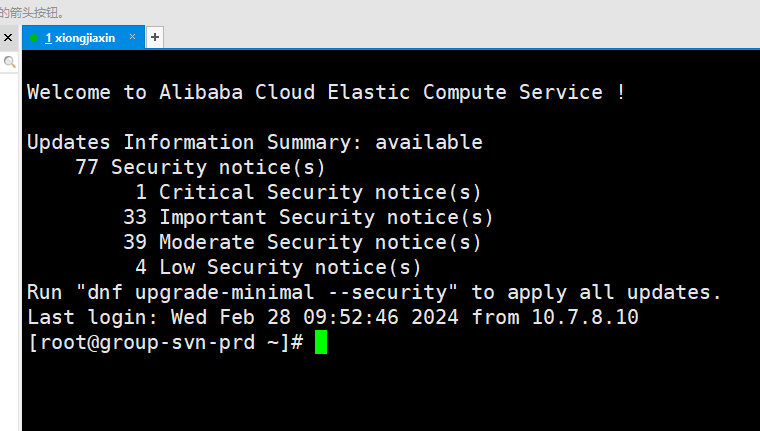Image resolution: width=760 pixels, height=431 pixels.
Task: Click the 4 Low Security notice(s) line
Action: pos(278,267)
